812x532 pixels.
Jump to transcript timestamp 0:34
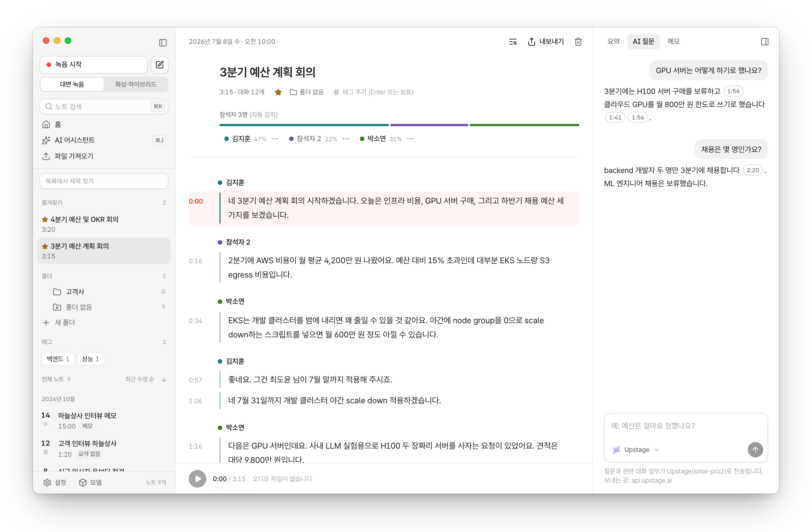[x=195, y=321]
